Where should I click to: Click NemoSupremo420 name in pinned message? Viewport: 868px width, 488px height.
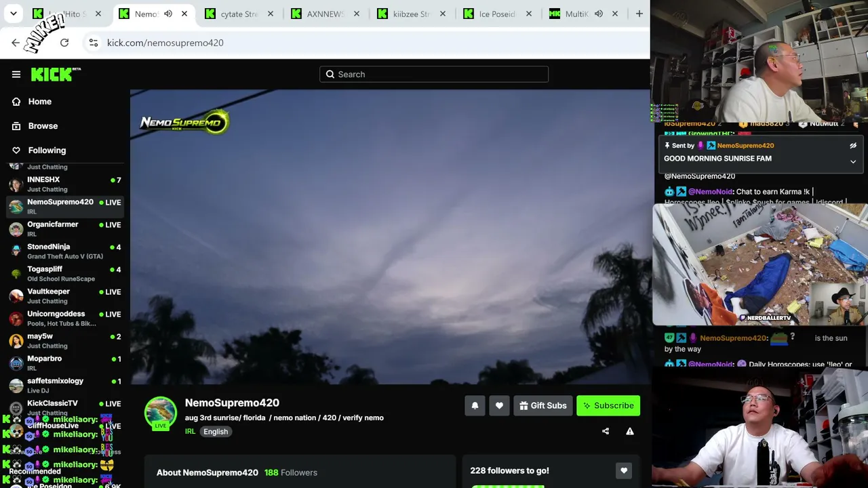(x=745, y=146)
